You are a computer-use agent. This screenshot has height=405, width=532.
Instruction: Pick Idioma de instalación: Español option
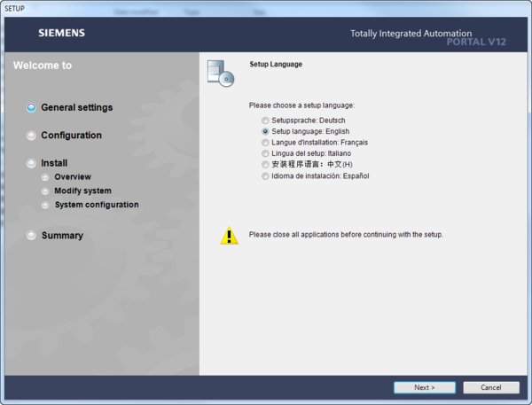(265, 176)
